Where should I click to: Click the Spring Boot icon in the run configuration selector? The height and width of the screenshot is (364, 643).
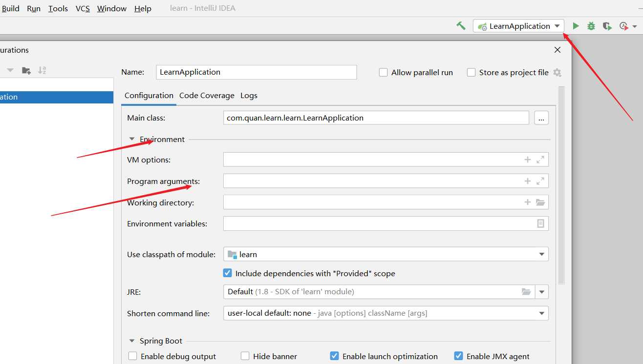point(482,26)
